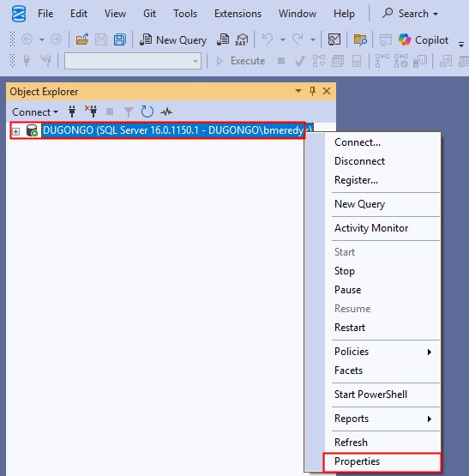Open Object Explorer window position dropdown

pyautogui.click(x=298, y=91)
